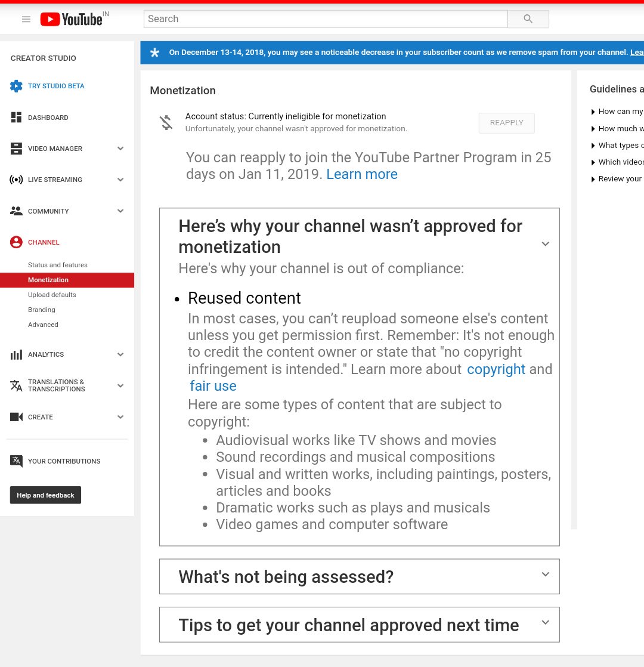644x667 pixels.
Task: Expand 'Tips to get your channel approved' panel
Action: click(x=546, y=622)
